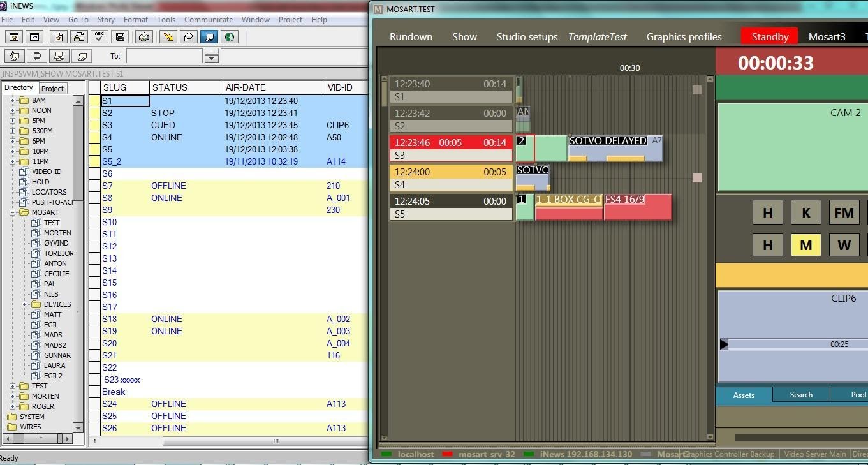This screenshot has height=465, width=868.
Task: Click the curved return arrow icon
Action: pos(37,56)
